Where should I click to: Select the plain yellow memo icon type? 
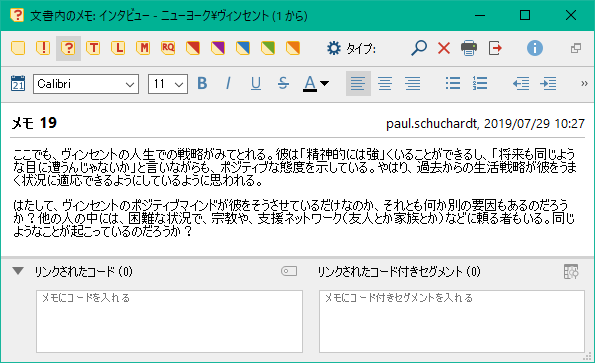point(18,48)
